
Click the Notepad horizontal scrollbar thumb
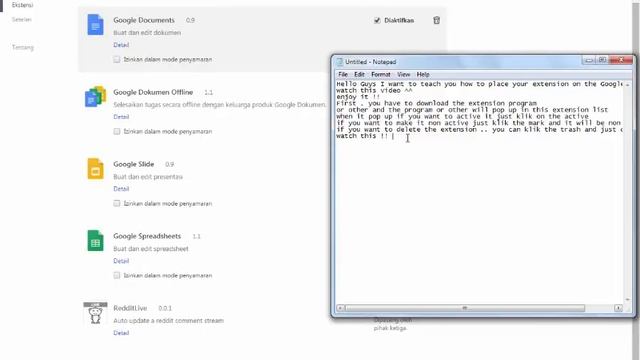[464, 308]
